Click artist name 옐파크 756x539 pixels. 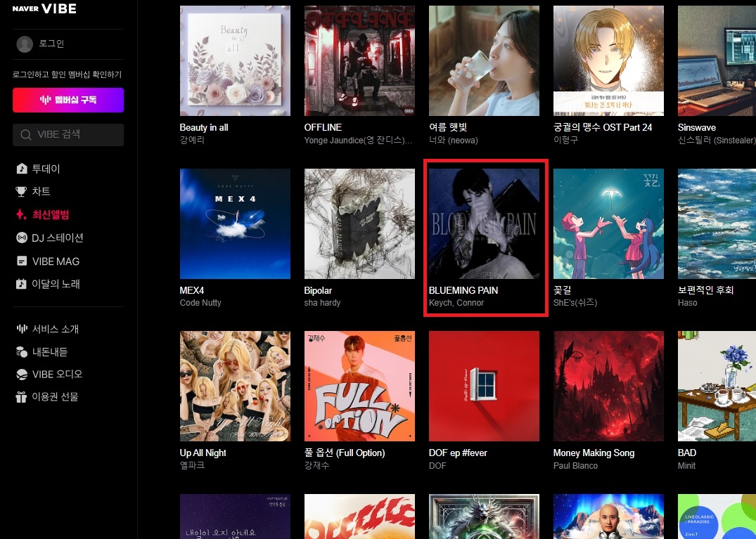(192, 465)
